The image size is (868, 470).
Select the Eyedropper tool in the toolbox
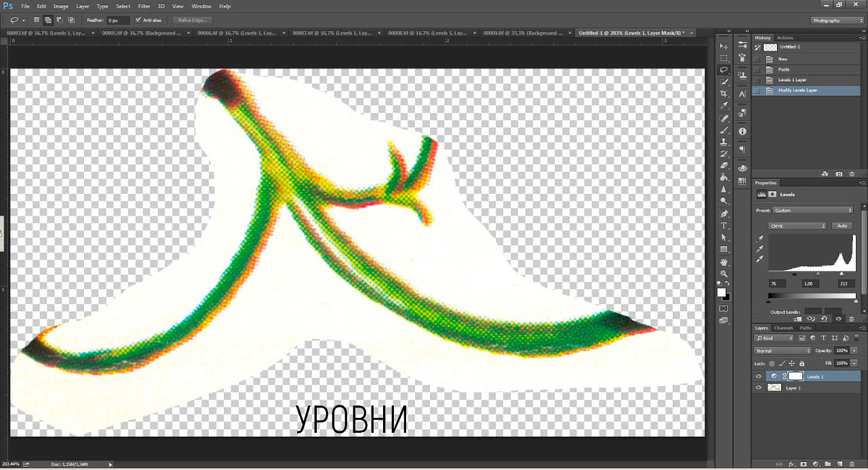[724, 106]
